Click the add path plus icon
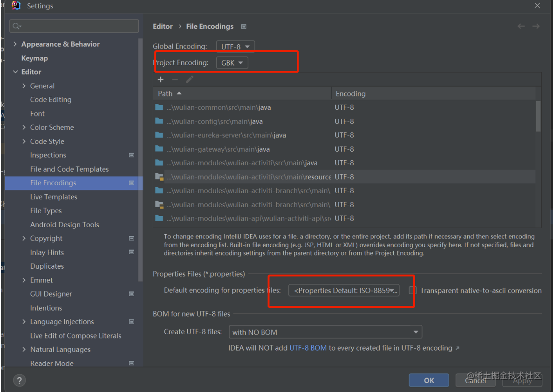 [x=160, y=79]
